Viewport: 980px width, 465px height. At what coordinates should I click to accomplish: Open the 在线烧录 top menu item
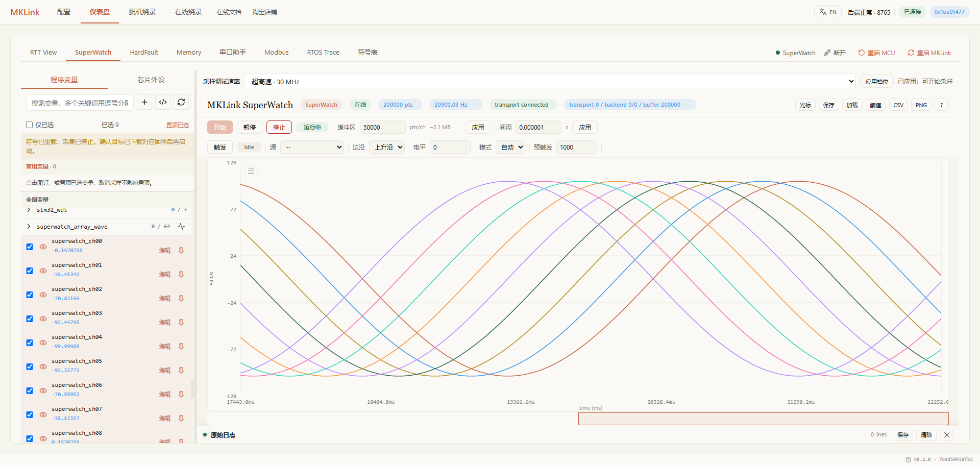pos(188,12)
